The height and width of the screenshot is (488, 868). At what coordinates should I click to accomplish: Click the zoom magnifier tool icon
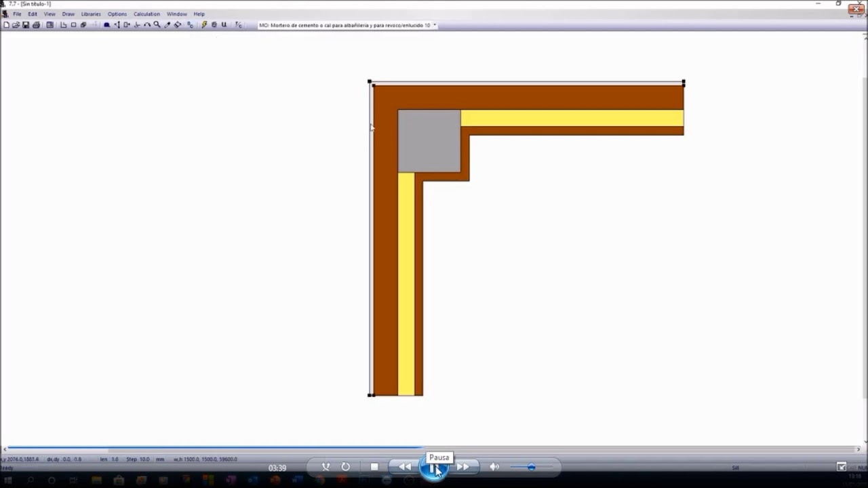pyautogui.click(x=157, y=25)
